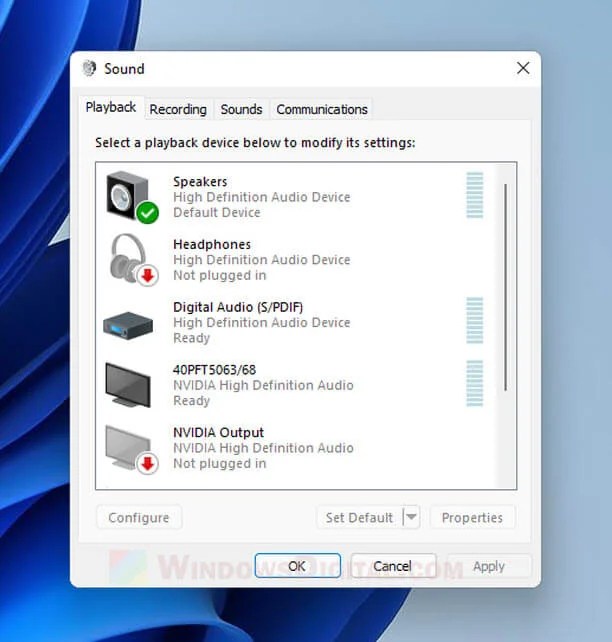Click Digital Audio 'Ready' status text

(x=192, y=338)
